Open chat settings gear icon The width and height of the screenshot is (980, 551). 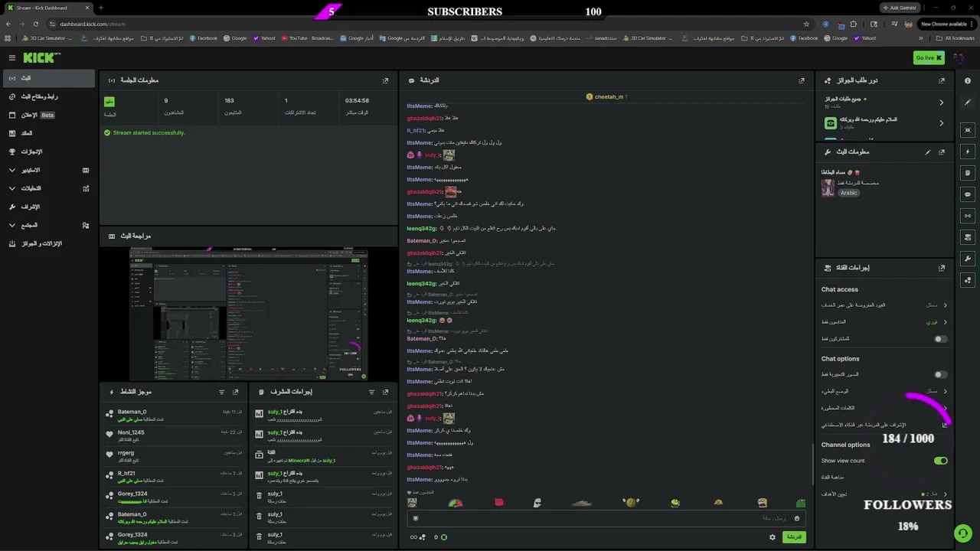point(772,537)
